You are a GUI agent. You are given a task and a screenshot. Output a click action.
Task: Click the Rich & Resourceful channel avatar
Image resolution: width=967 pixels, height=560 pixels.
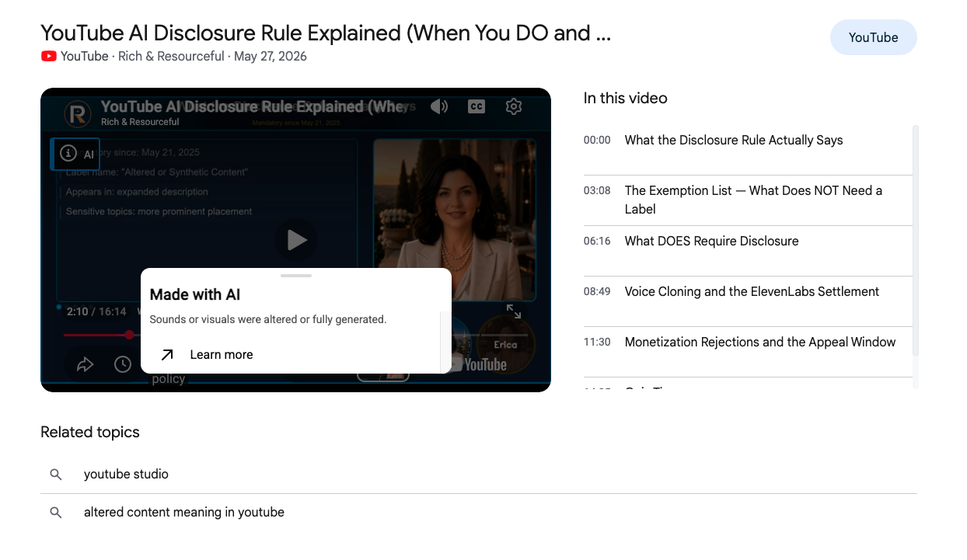click(x=78, y=114)
